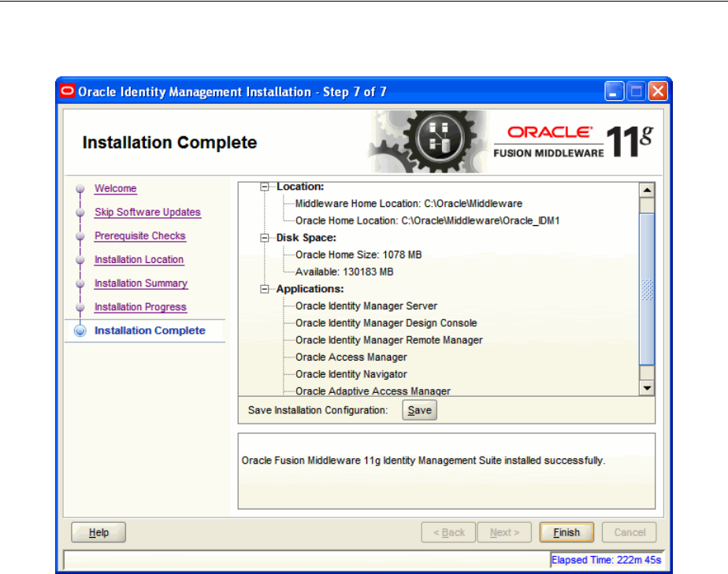Select Oracle Home Location row
Image resolution: width=728 pixels, height=574 pixels.
(x=427, y=221)
